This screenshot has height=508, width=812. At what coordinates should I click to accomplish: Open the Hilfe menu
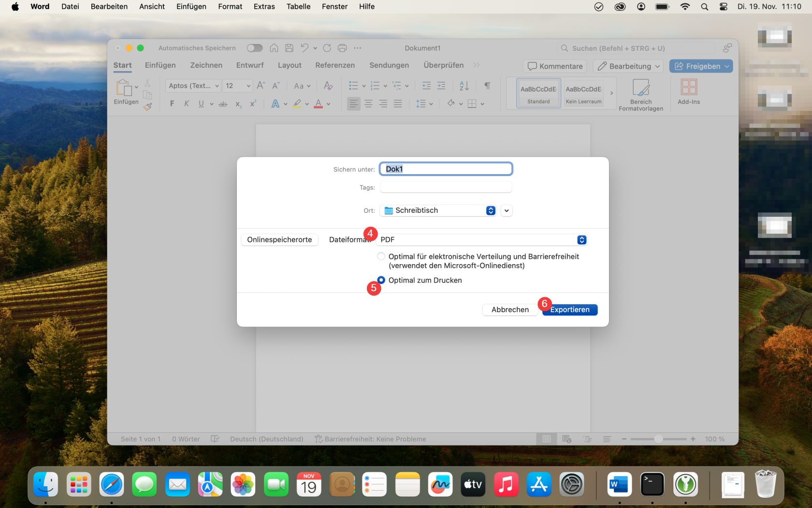[367, 7]
